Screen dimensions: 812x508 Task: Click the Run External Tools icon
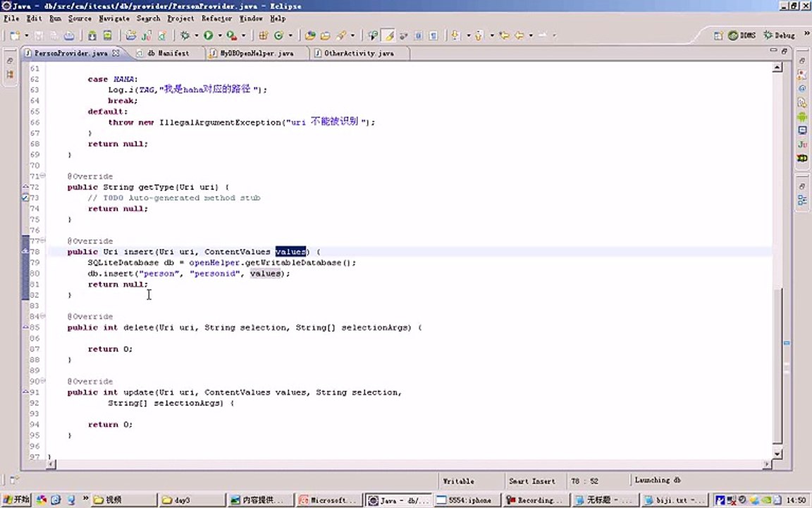pos(231,35)
